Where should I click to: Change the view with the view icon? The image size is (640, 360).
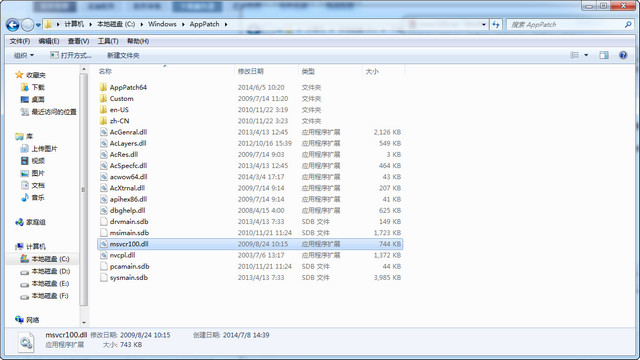click(x=575, y=55)
